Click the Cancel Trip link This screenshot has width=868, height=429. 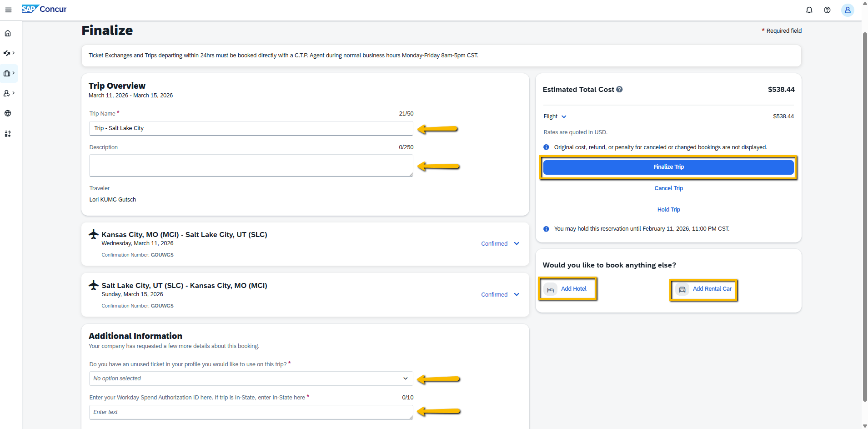668,188
